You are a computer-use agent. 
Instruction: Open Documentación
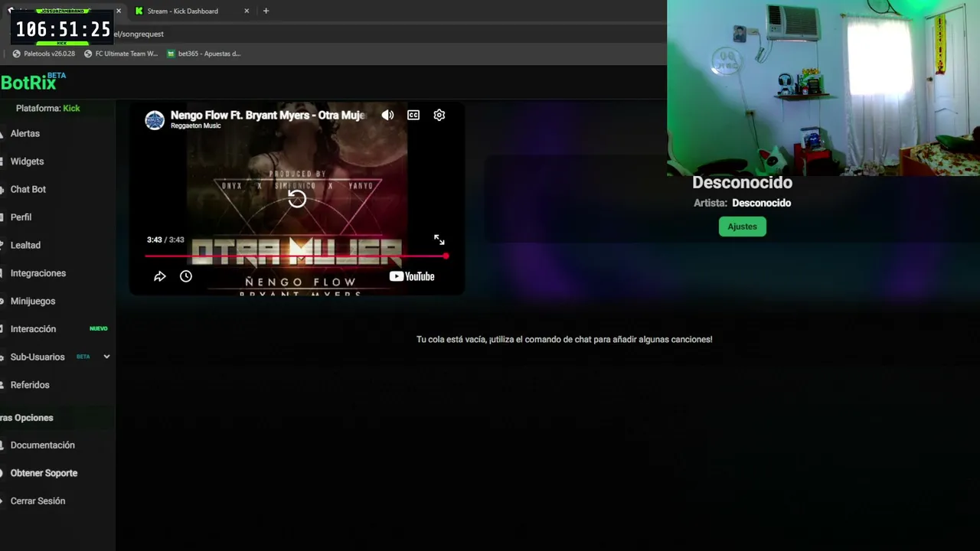tap(43, 445)
